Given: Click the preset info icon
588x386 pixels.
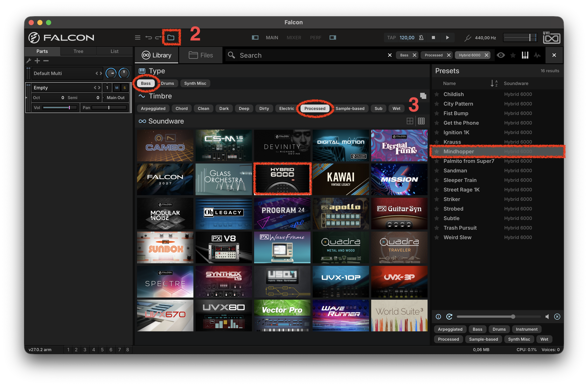Looking at the screenshot, I should [438, 317].
